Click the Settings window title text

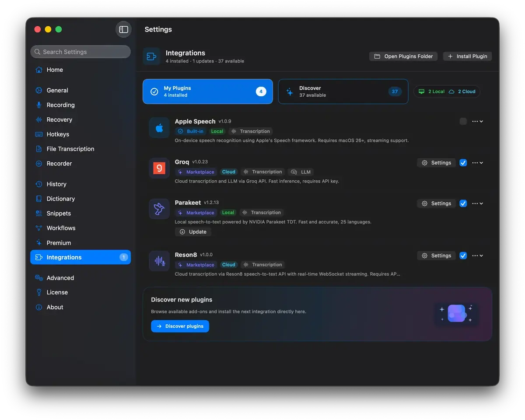pyautogui.click(x=158, y=29)
